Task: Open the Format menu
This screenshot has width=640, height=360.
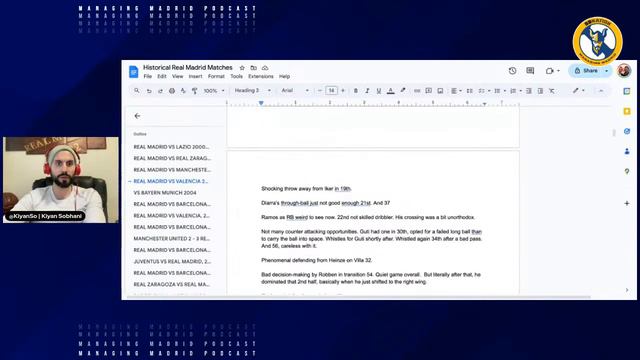Action: (216, 76)
